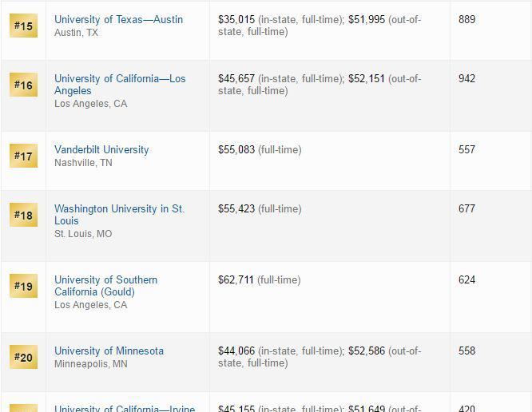This screenshot has height=412, width=532.
Task: Open the University of Minnesota link
Action: coord(109,351)
